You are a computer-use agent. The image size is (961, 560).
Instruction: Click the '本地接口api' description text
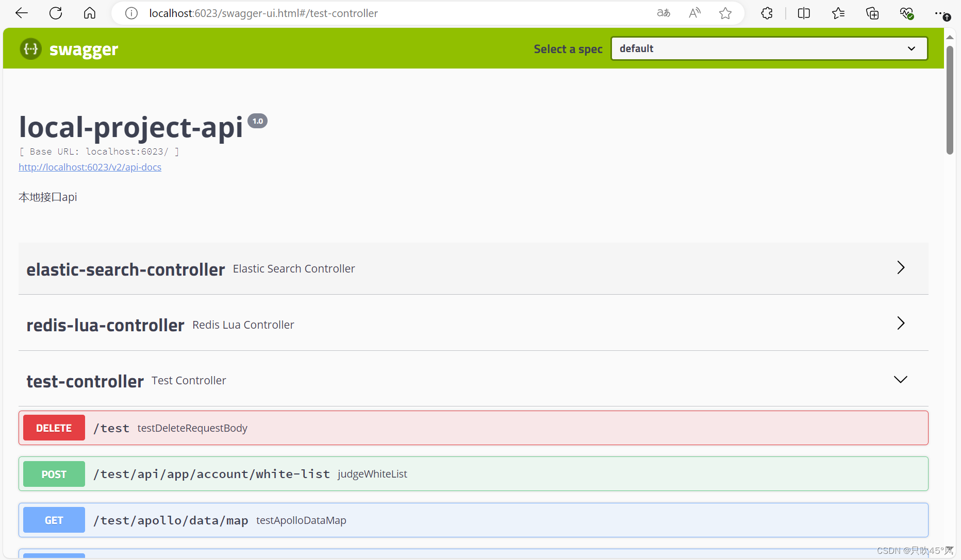pyautogui.click(x=48, y=197)
